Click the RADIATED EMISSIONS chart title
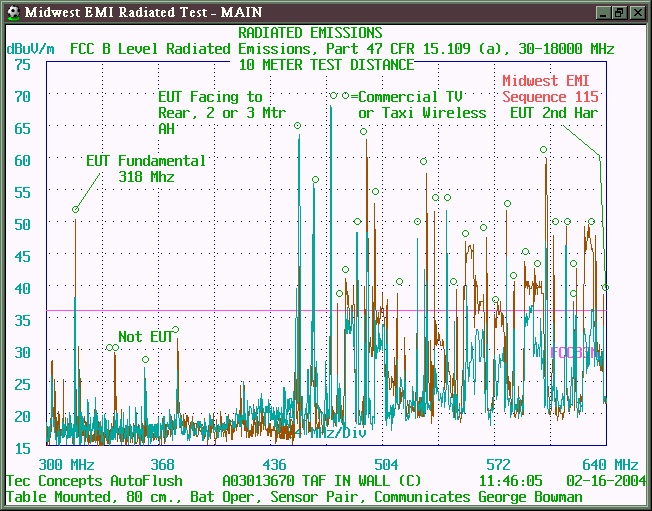The height and width of the screenshot is (511, 652). [x=310, y=33]
